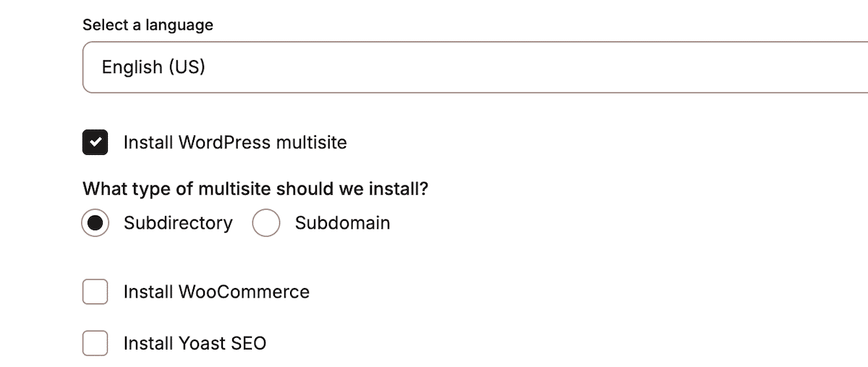Click the filled dot in Subdirectory radio
This screenshot has width=868, height=367.
click(x=95, y=223)
